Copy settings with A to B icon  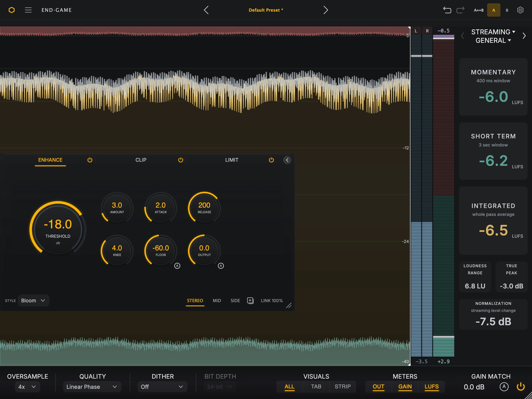pyautogui.click(x=479, y=10)
